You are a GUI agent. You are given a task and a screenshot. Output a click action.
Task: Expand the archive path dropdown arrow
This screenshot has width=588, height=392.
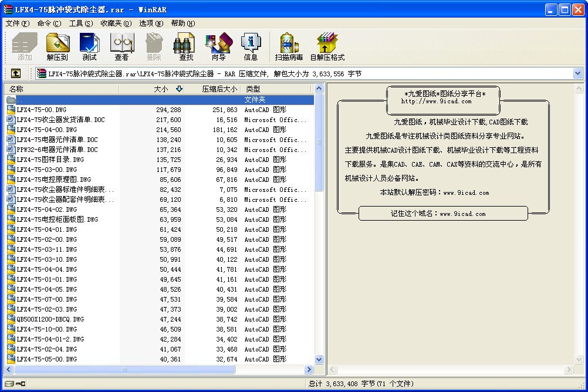tap(577, 73)
